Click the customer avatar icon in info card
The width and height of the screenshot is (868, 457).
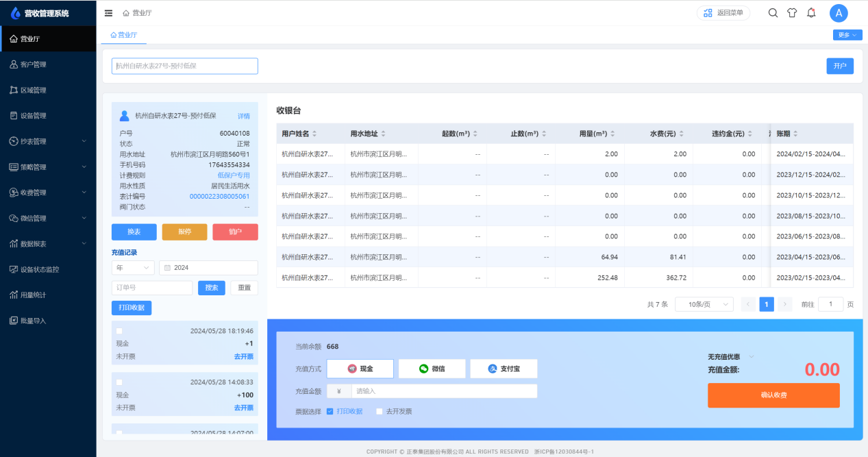click(x=124, y=116)
